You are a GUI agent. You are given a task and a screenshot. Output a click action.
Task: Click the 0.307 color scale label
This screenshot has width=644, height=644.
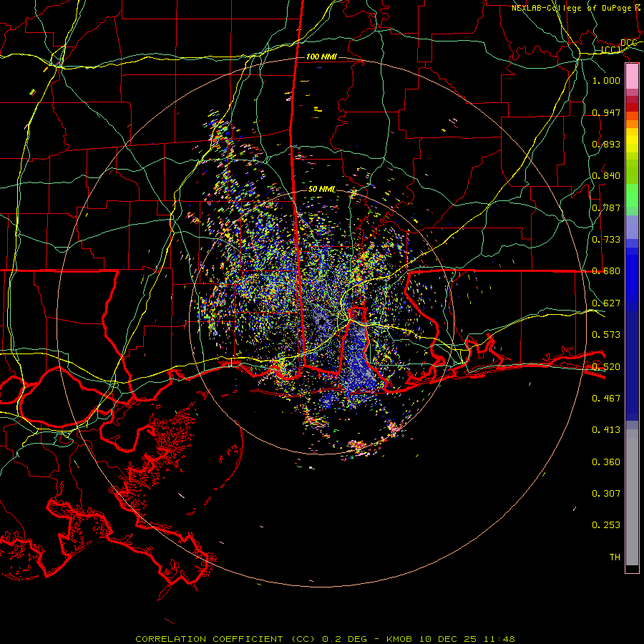(606, 494)
